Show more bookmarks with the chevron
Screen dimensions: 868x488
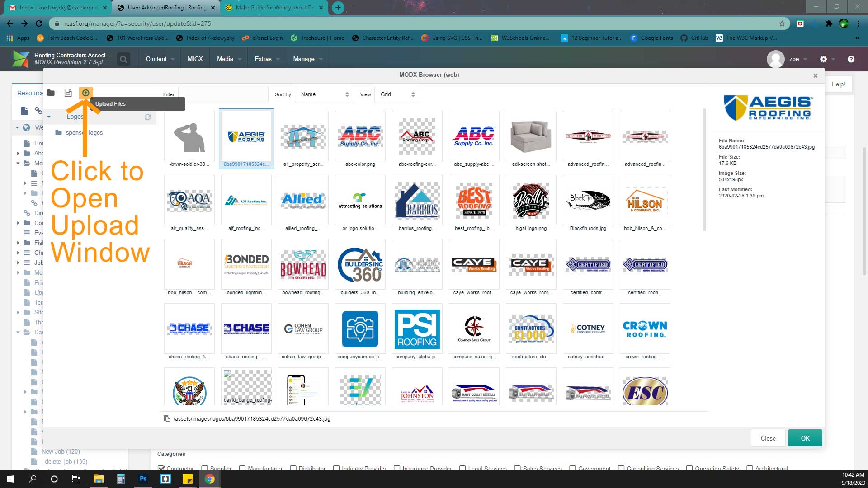click(857, 38)
